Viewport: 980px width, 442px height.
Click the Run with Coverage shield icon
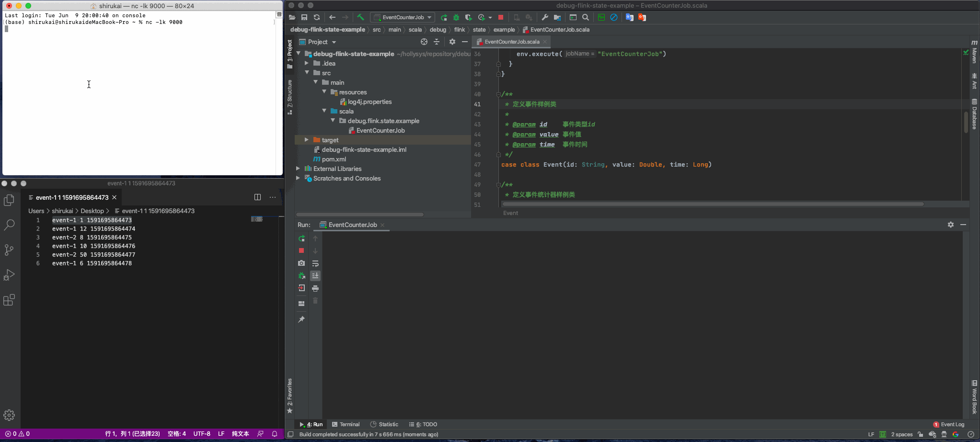[469, 17]
